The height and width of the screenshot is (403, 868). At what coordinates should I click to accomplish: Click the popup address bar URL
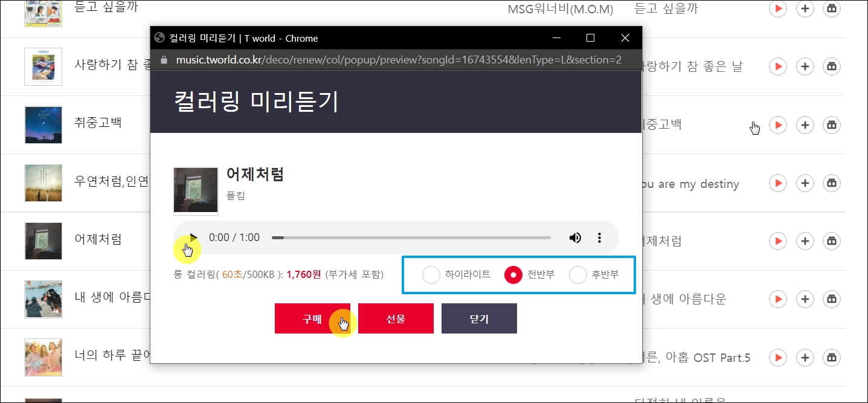[399, 60]
